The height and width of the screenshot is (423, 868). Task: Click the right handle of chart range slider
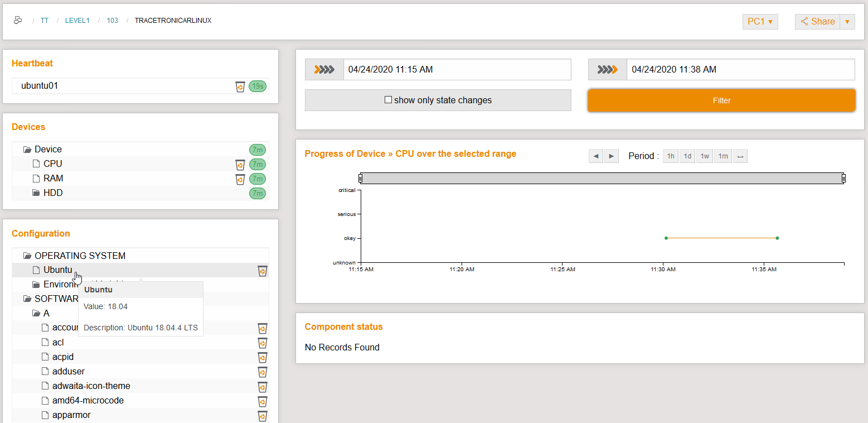pos(843,178)
